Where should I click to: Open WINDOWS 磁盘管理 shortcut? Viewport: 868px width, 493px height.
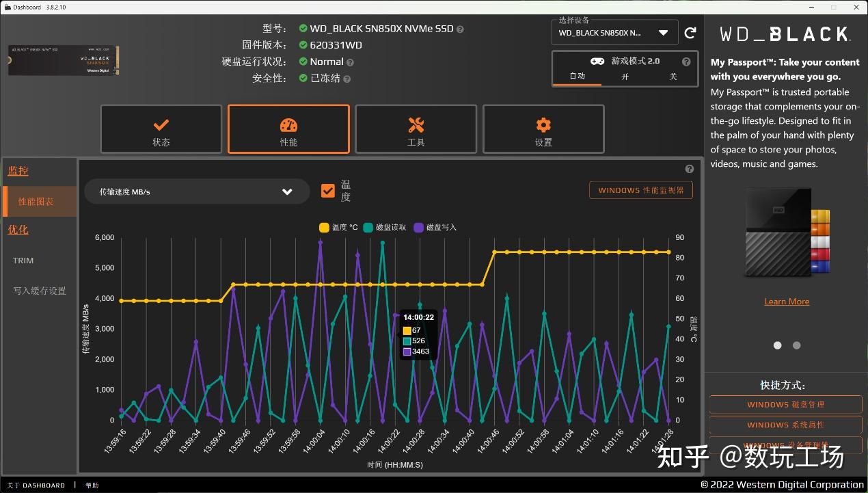coord(785,404)
